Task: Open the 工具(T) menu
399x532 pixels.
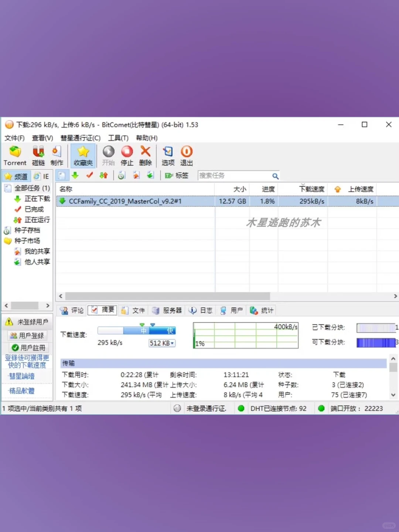Action: pos(118,138)
